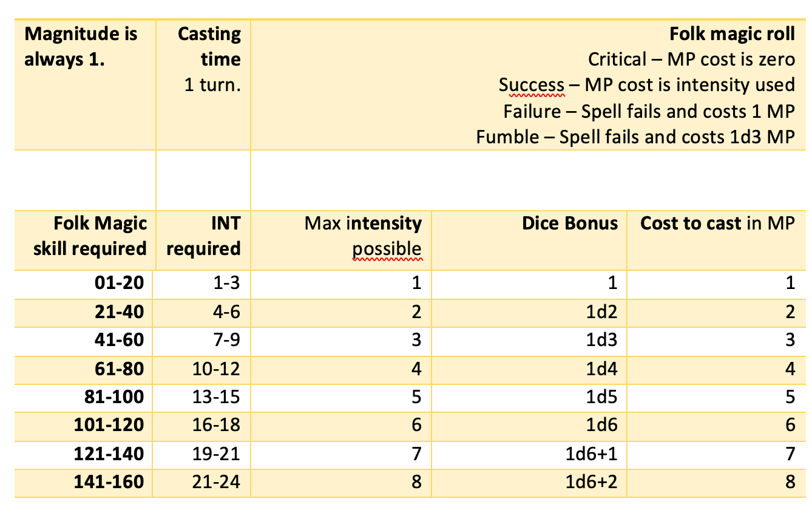Screen dimensions: 812x510
Task: Click the "Folk magic roll" heading
Action: coord(732,34)
